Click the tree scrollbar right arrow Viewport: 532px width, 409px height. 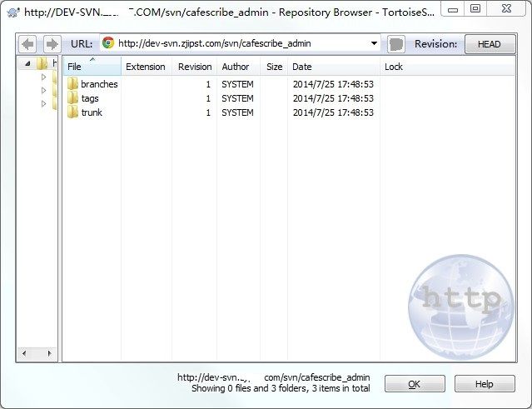(49, 353)
